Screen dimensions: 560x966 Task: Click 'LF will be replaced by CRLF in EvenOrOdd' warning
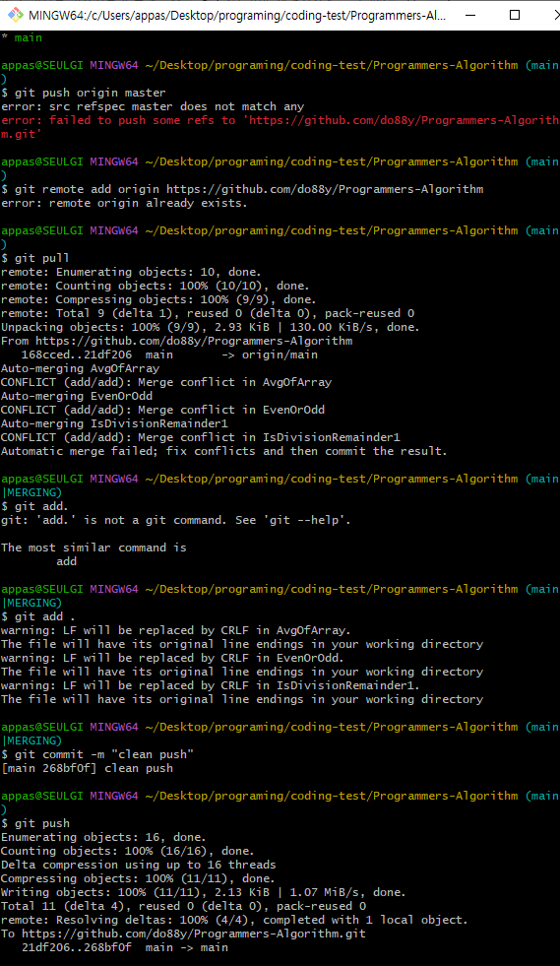(172, 658)
